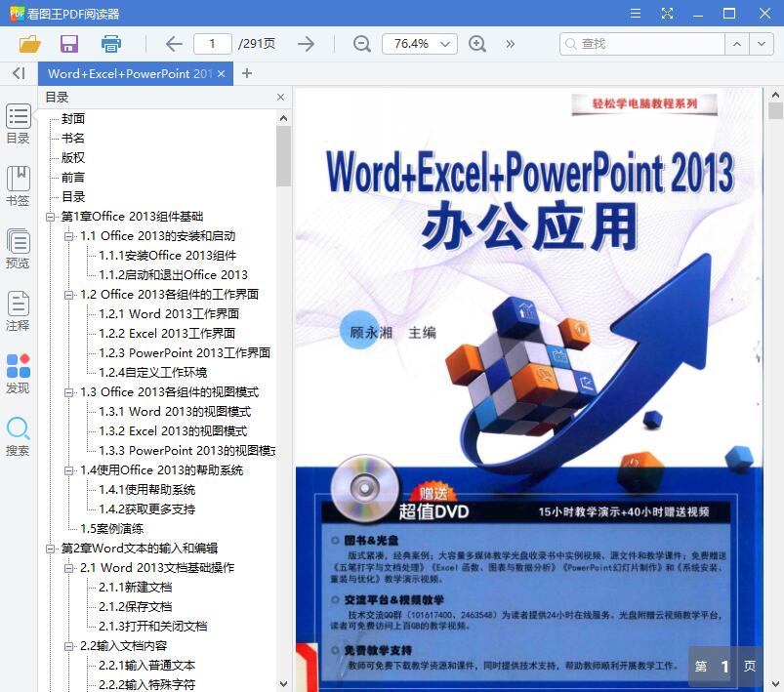Select 2.1.1新建文档

(x=135, y=587)
